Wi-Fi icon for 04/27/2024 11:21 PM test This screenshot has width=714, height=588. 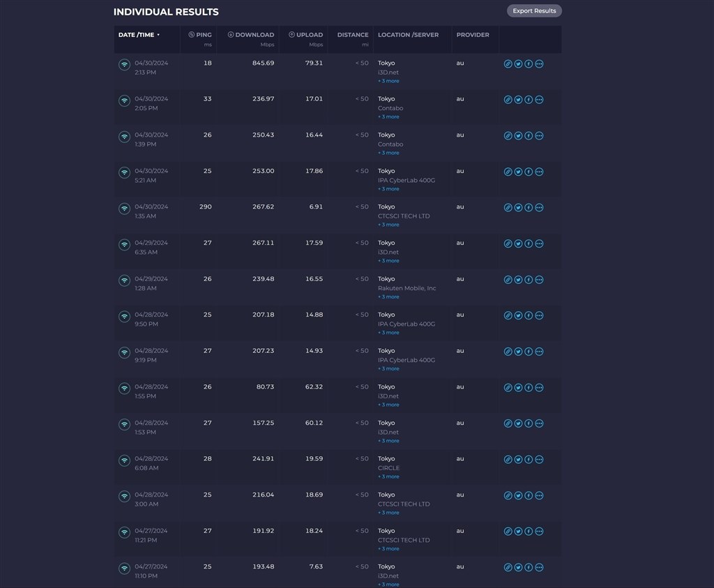(124, 532)
